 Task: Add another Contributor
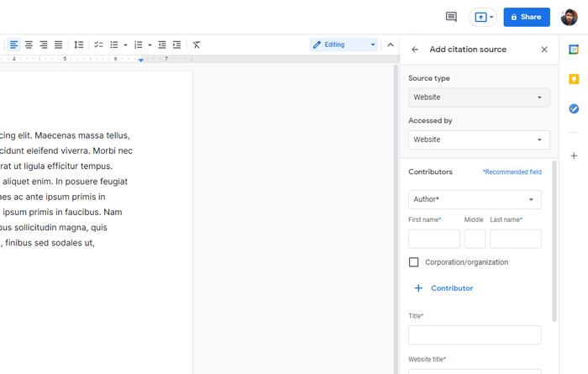444,288
